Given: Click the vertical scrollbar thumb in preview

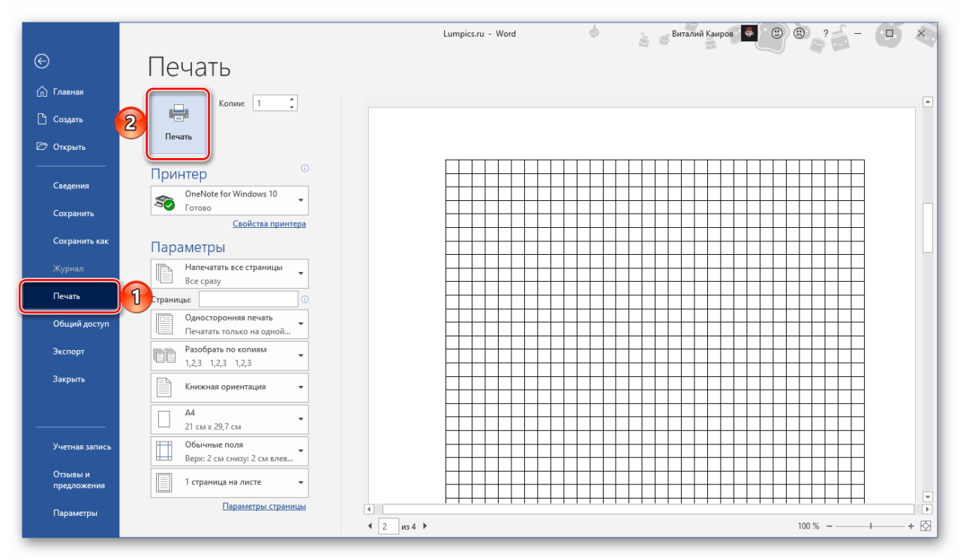Looking at the screenshot, I should pyautogui.click(x=928, y=228).
